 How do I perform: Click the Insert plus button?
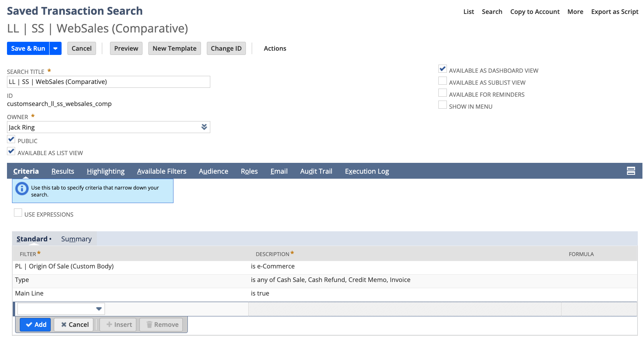tap(118, 325)
